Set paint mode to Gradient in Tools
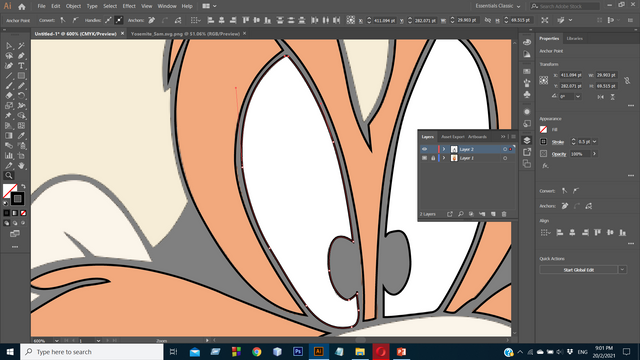 pyautogui.click(x=15, y=213)
